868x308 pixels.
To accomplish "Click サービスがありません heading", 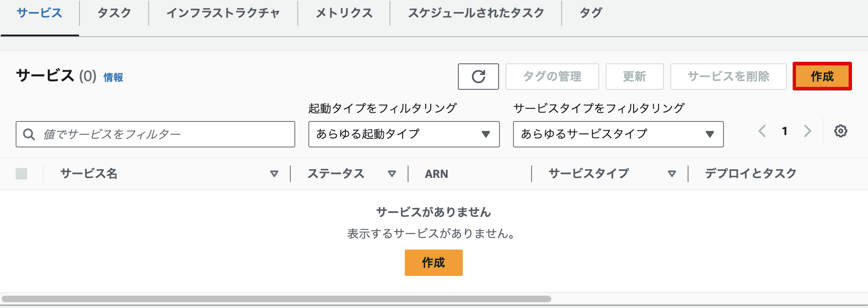I will pos(434,212).
